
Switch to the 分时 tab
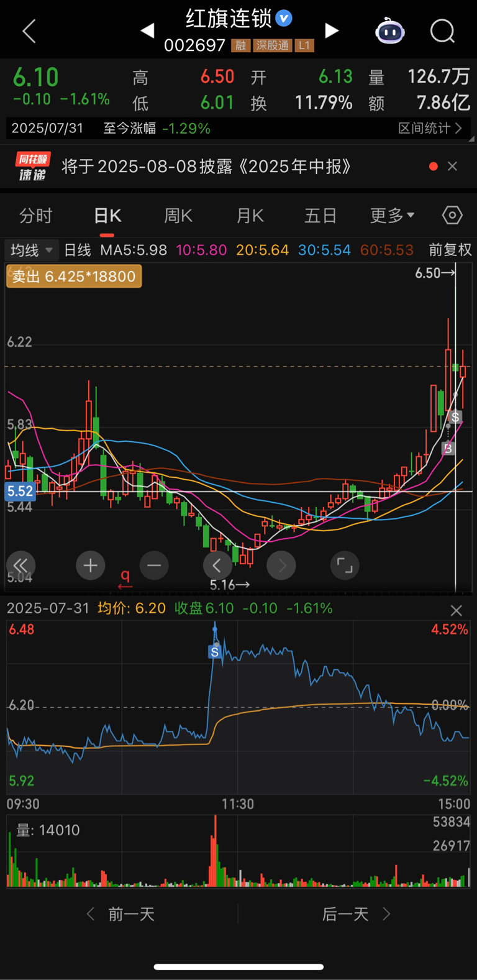(35, 216)
